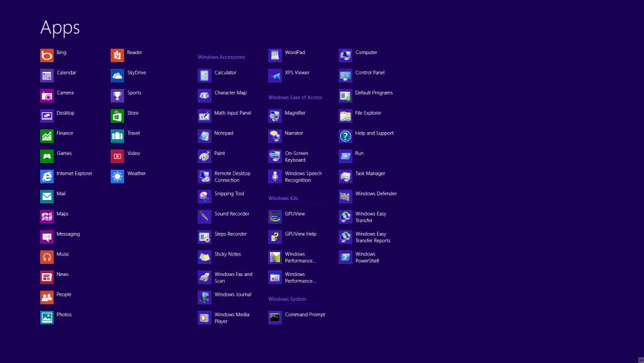The width and height of the screenshot is (644, 363).
Task: Open the Bing app icon
Action: [x=47, y=55]
